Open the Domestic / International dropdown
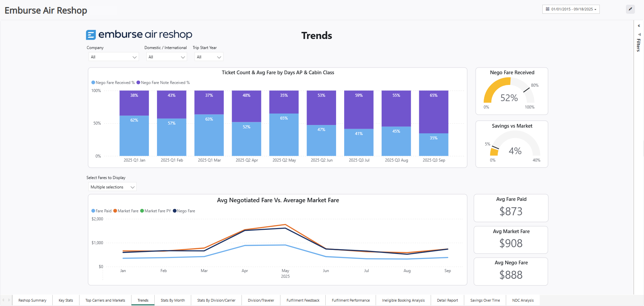Image resolution: width=644 pixels, height=306 pixels. 166,56
